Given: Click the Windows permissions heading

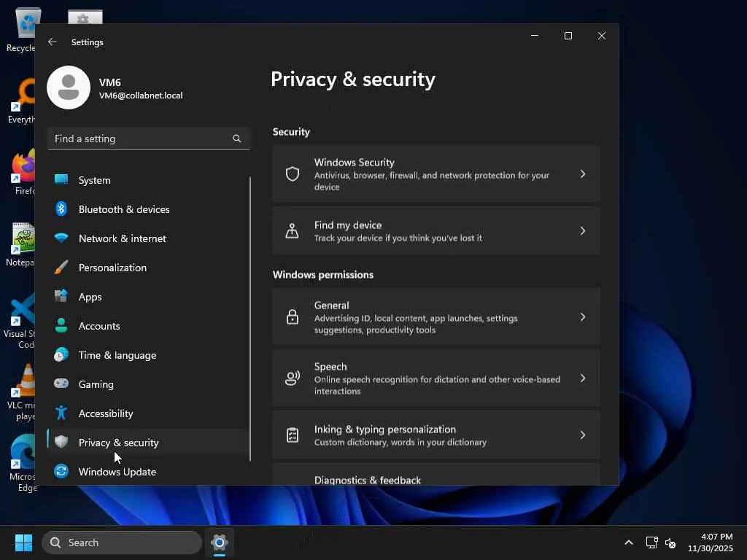Looking at the screenshot, I should [323, 275].
